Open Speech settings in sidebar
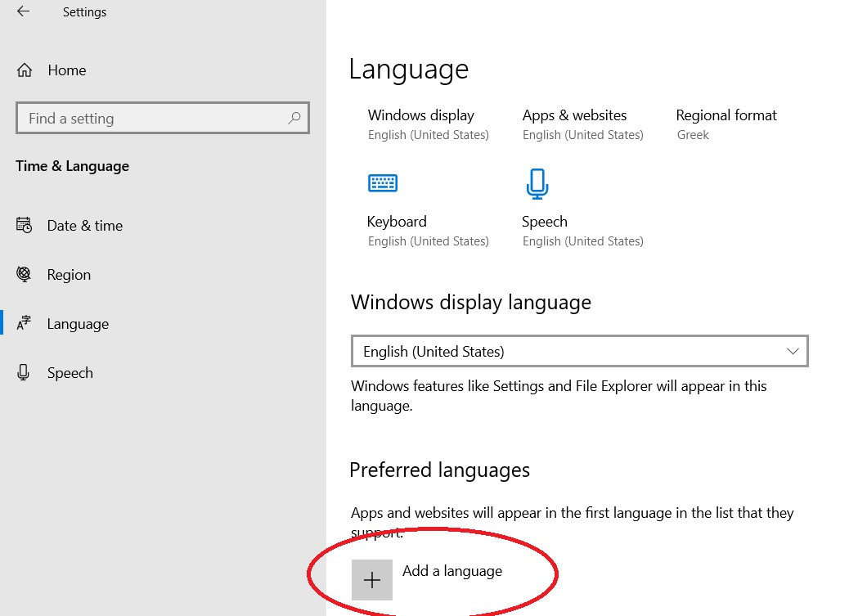The width and height of the screenshot is (867, 616). tap(70, 373)
